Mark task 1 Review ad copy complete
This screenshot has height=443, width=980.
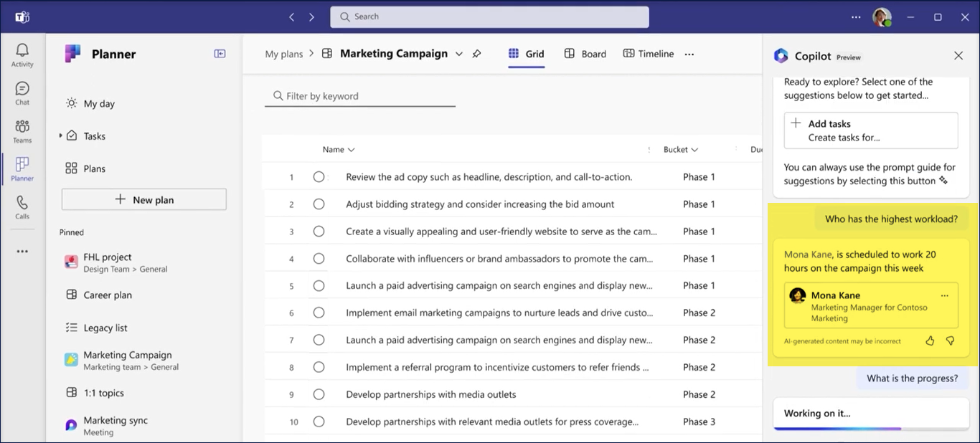click(319, 177)
